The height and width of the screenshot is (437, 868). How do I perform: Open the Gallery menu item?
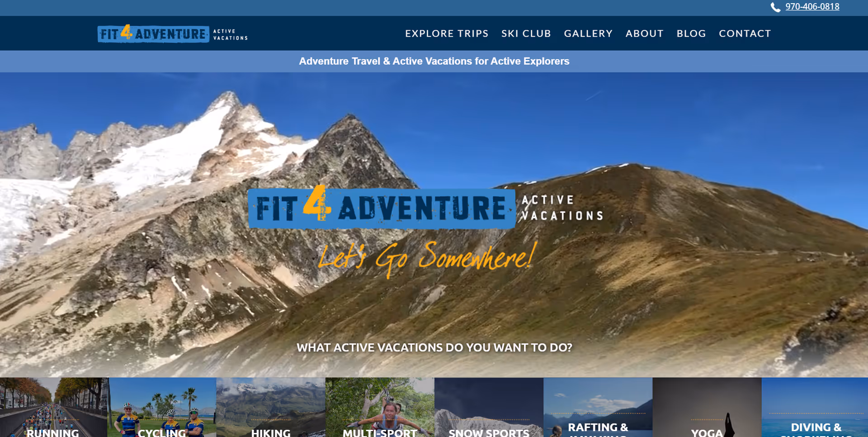tap(588, 33)
